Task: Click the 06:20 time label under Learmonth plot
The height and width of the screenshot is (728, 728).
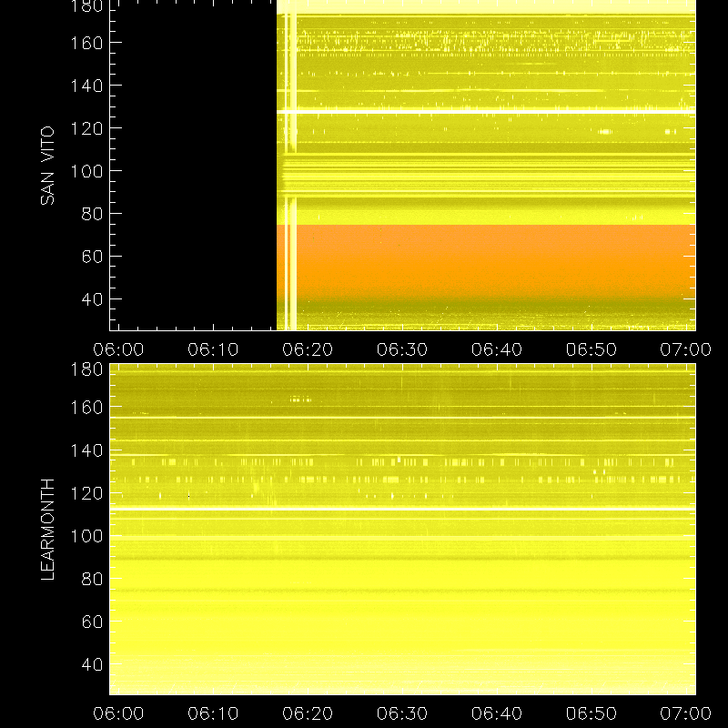Action: coord(308,713)
